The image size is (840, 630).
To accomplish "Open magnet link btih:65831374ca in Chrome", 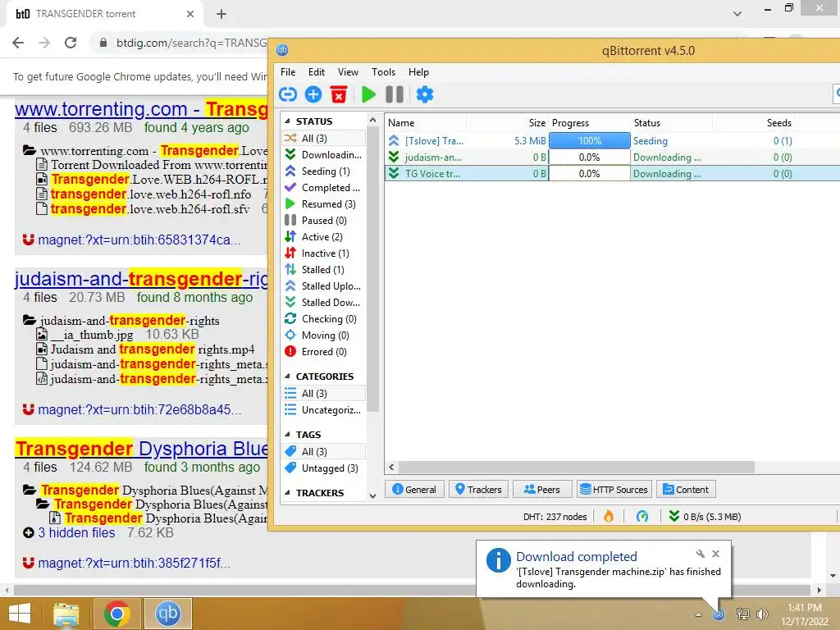I will click(139, 240).
